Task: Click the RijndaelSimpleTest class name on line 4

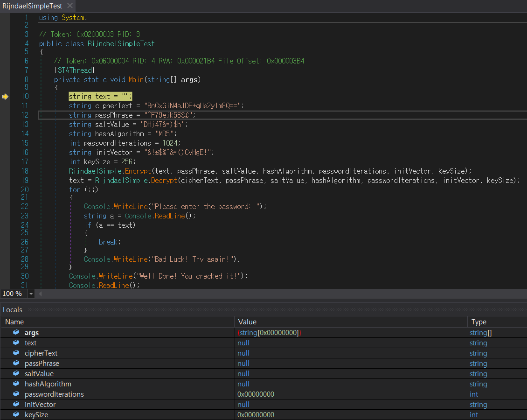Action: click(x=121, y=44)
